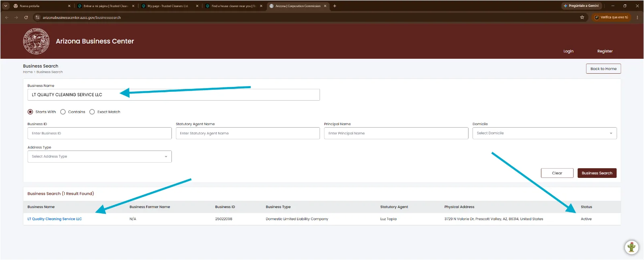This screenshot has height=260, width=644.
Task: Click the Domestic Limited Liability Company cell
Action: [297, 219]
